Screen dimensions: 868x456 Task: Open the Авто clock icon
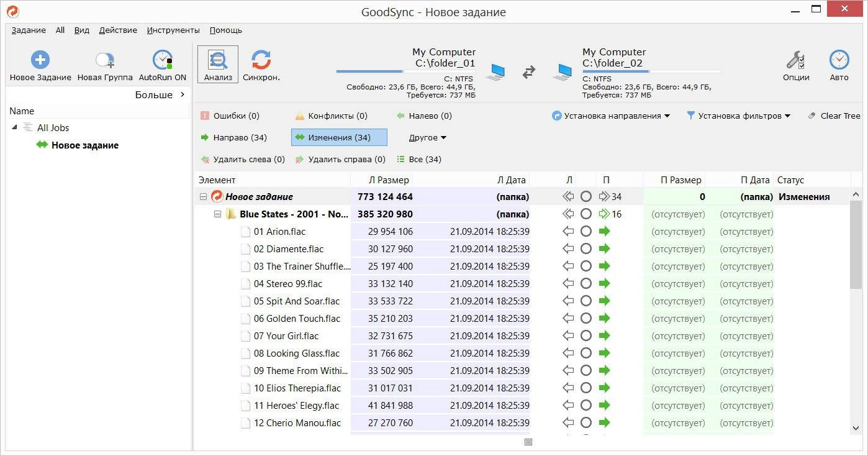839,60
